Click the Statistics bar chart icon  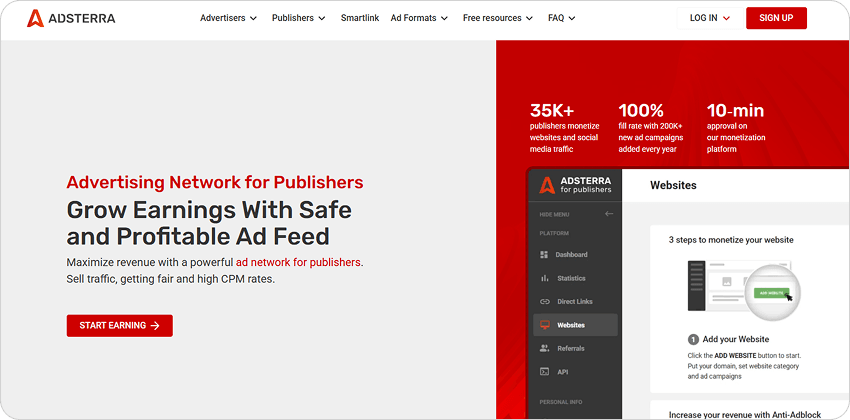(545, 278)
